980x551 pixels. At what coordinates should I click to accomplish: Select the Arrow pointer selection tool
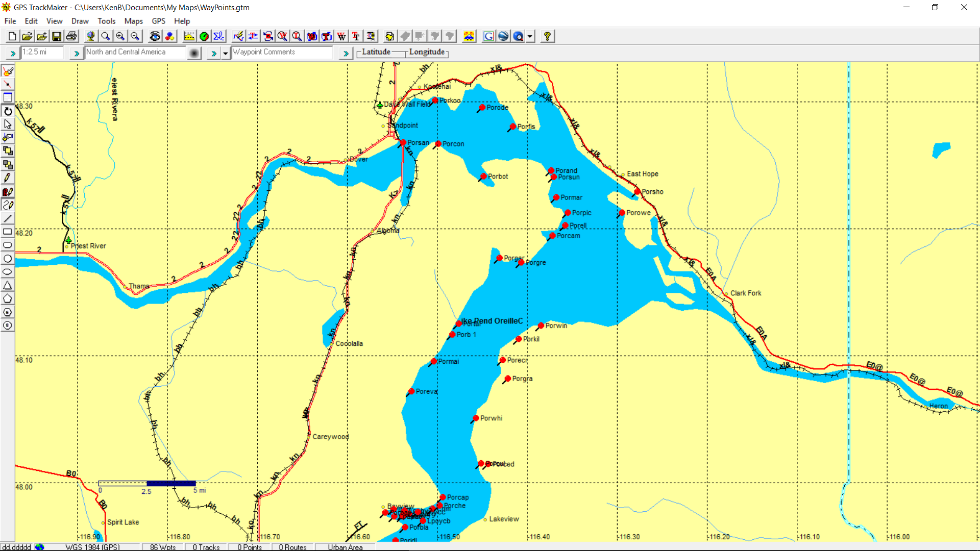click(8, 124)
